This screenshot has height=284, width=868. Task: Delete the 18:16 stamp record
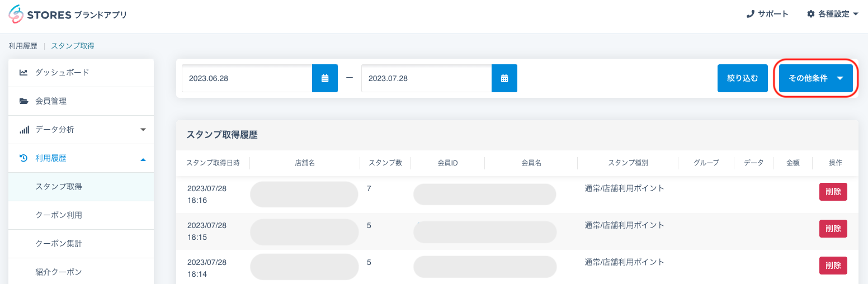click(x=833, y=192)
